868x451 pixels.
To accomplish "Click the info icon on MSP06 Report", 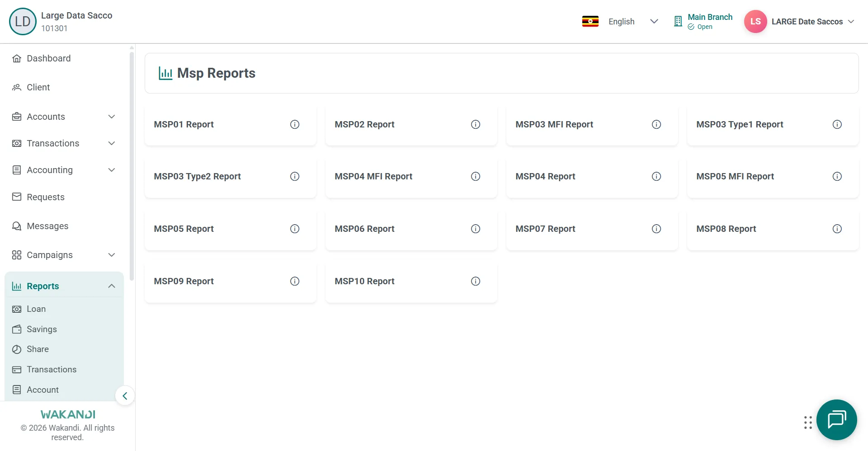I will coord(476,229).
